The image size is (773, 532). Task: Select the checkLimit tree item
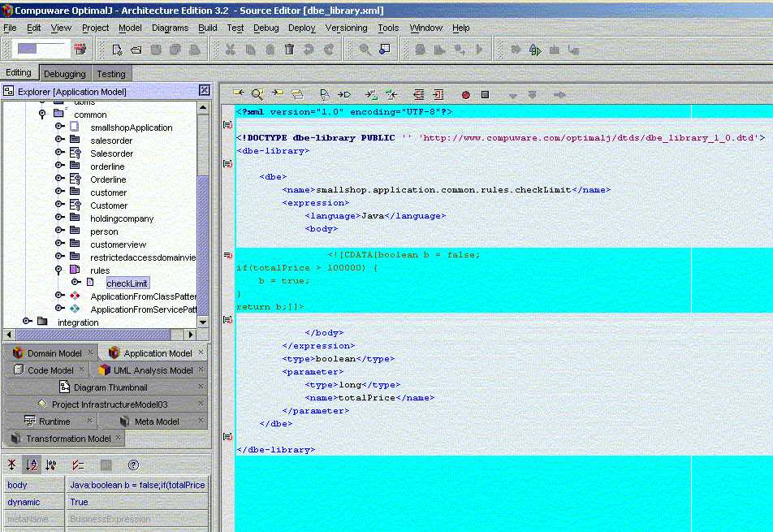[127, 283]
